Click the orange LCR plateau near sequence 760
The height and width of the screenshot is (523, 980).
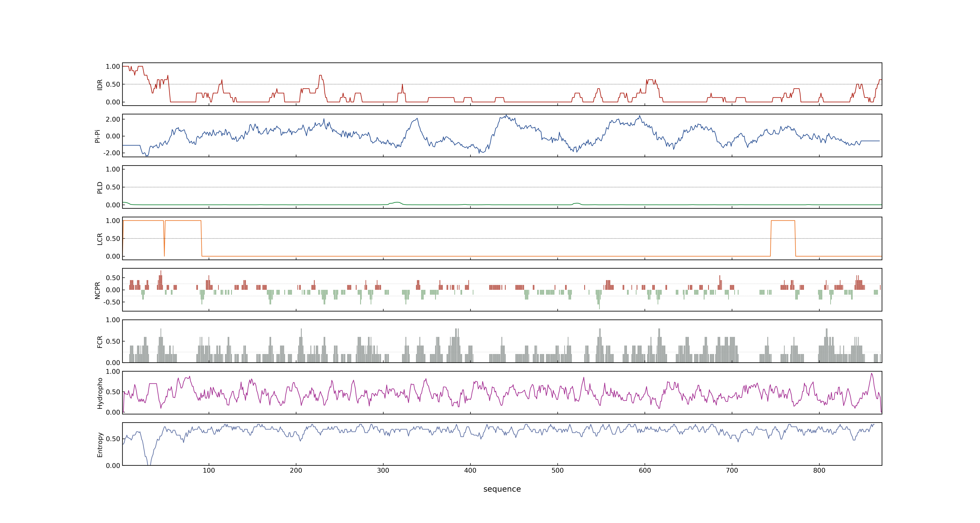(783, 221)
